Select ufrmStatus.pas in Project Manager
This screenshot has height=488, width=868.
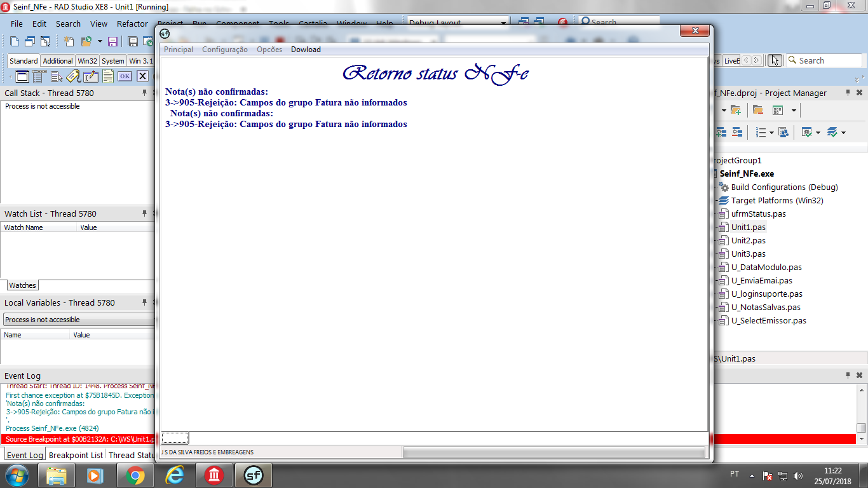coord(758,213)
